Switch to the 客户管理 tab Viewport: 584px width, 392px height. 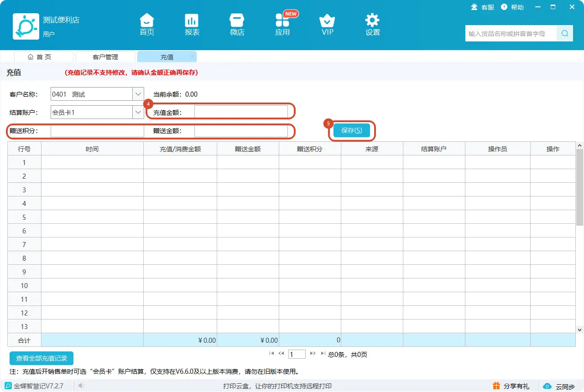[x=105, y=57]
